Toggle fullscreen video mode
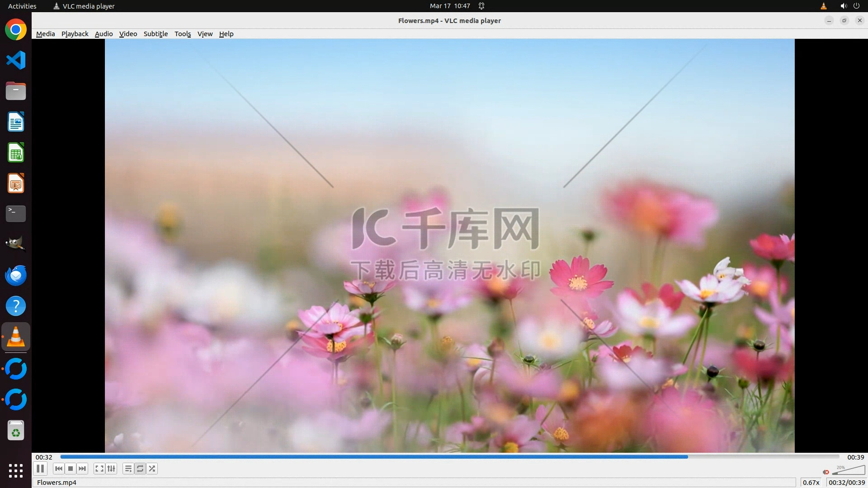This screenshot has height=488, width=868. tap(99, 469)
